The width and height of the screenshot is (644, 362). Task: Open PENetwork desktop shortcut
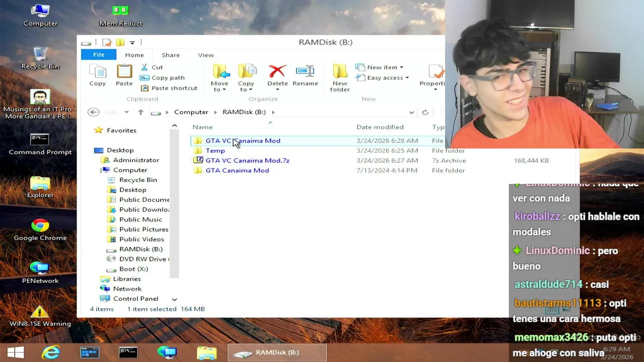coord(40,273)
